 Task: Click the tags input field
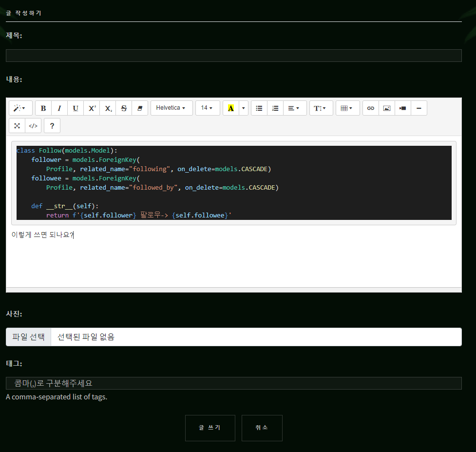[234, 383]
